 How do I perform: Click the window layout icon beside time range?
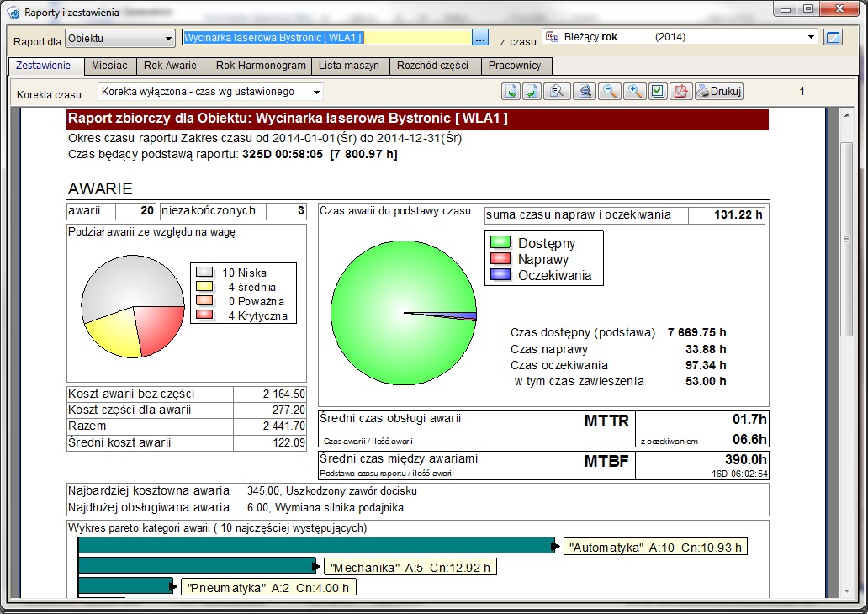click(833, 38)
